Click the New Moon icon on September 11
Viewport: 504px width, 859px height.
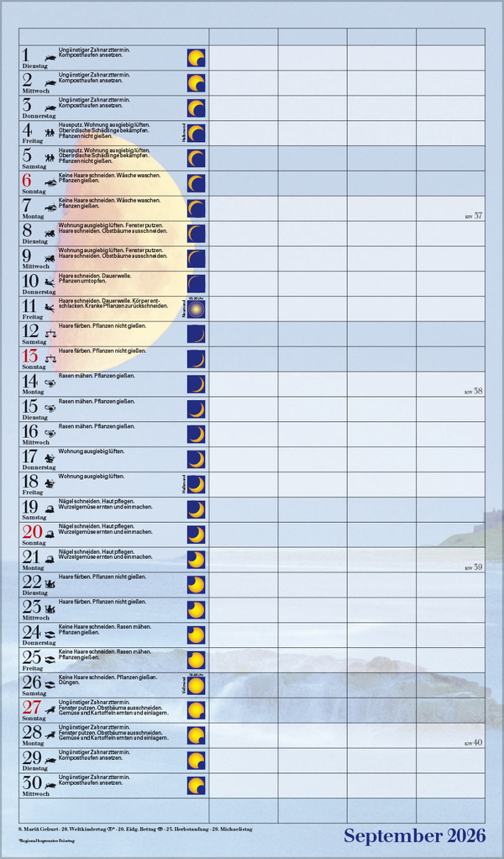point(196,309)
